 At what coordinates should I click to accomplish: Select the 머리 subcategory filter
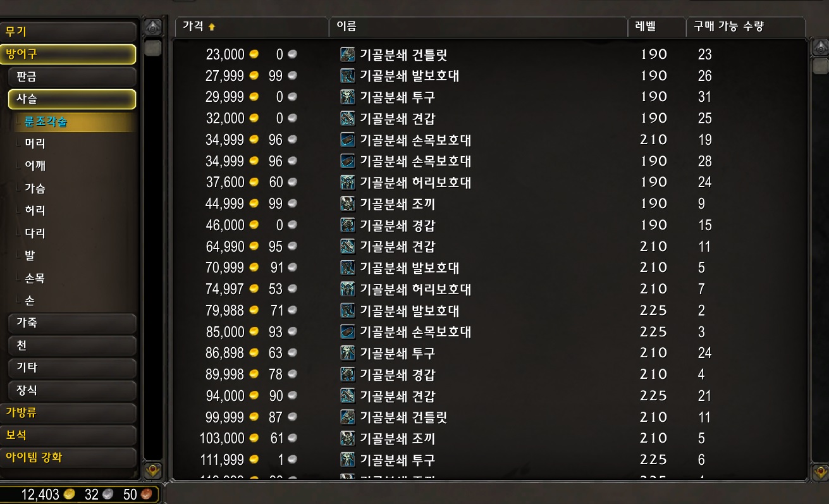35,144
